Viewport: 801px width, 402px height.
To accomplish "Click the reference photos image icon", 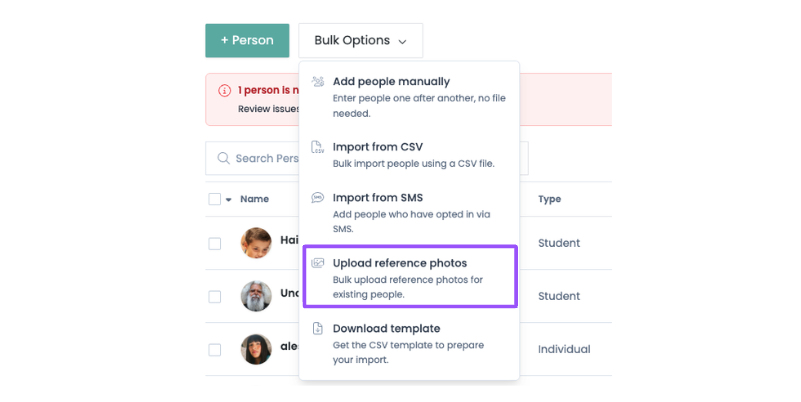I will [318, 263].
